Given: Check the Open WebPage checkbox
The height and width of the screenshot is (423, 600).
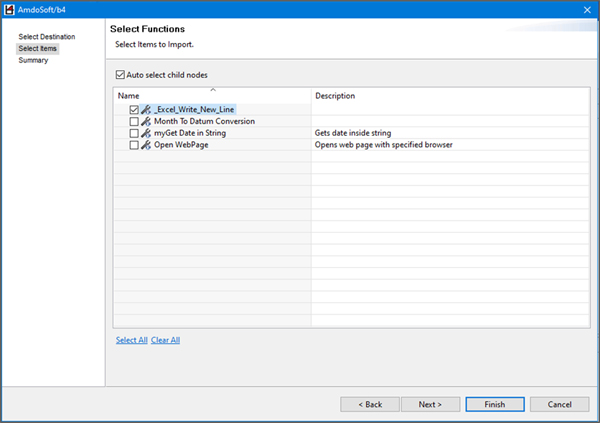Looking at the screenshot, I should (134, 145).
